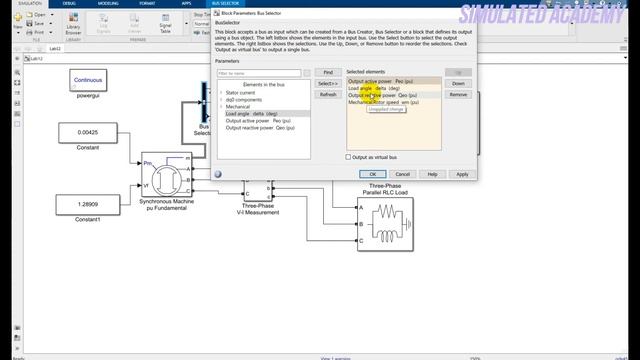The image size is (640, 360).
Task: Click the Lab12 model tab
Action: click(55, 49)
